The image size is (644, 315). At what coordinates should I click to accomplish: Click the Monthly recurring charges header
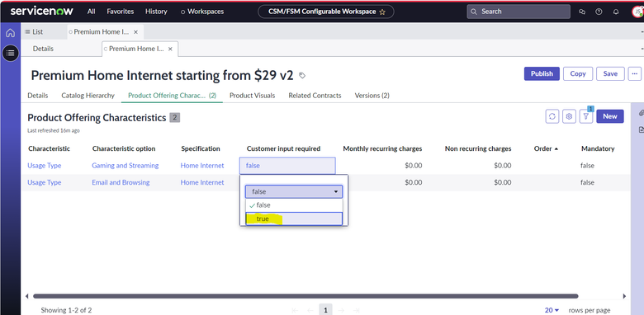(382, 148)
